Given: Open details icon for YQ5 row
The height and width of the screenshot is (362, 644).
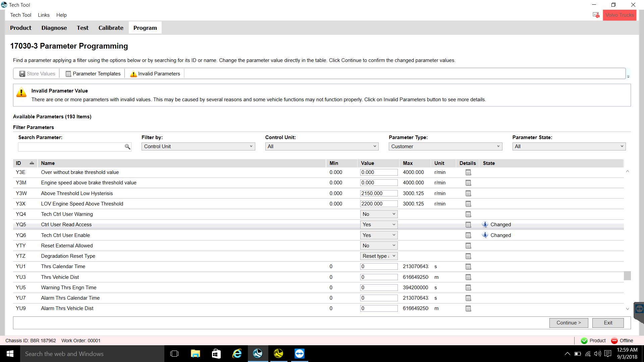Looking at the screenshot, I should 468,225.
